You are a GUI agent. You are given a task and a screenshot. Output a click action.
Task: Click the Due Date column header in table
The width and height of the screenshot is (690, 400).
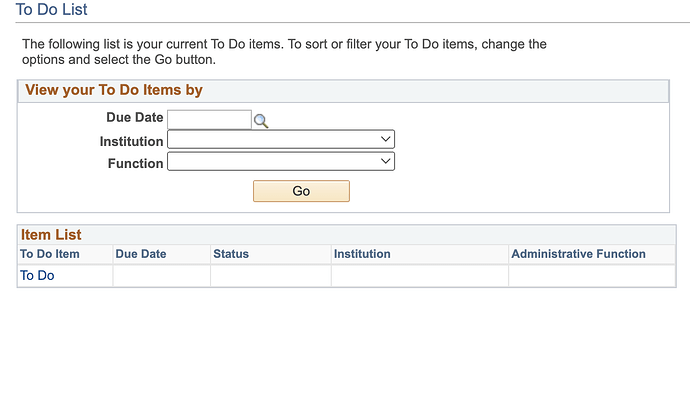[141, 254]
